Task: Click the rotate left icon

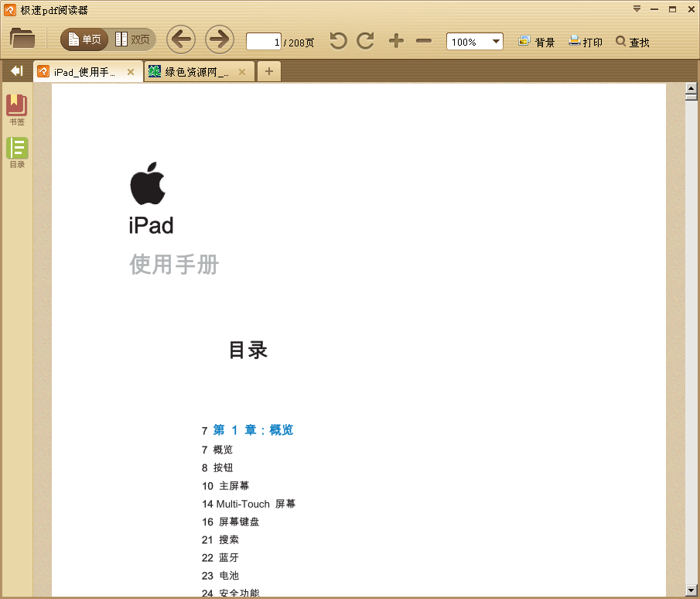Action: [338, 41]
